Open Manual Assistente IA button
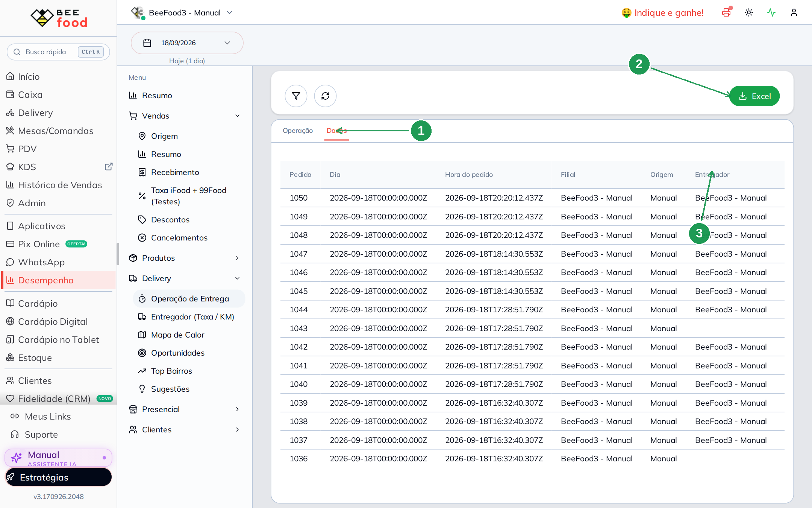 [58, 458]
